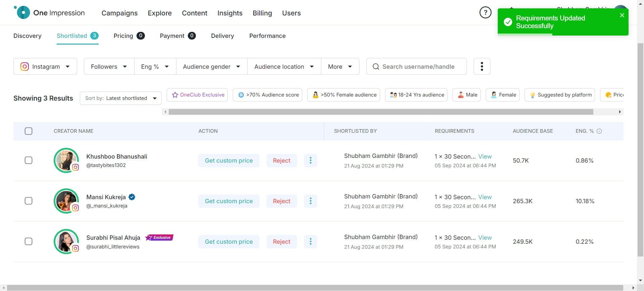Click the filter chips horizontal scrollbar

[x=381, y=112]
